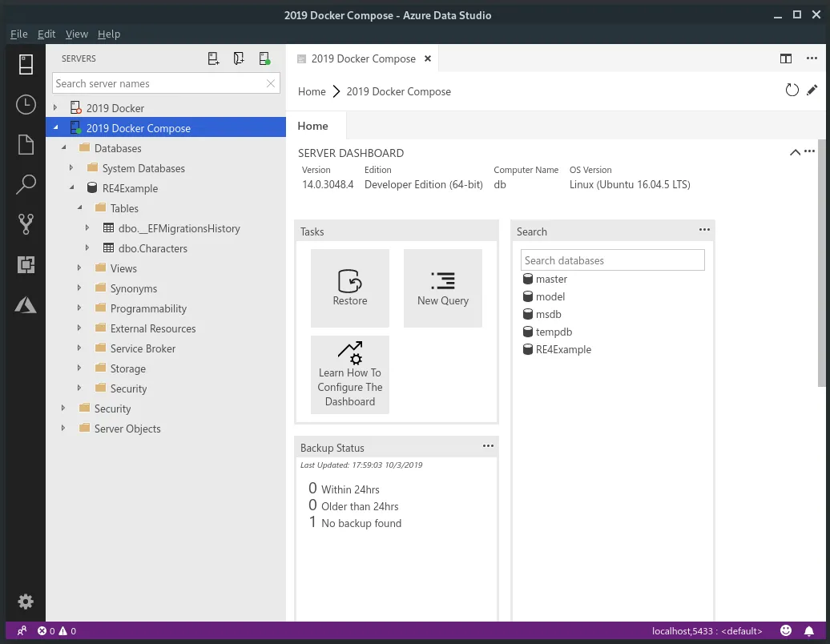Screen dimensions: 830x644
Task: Collapse the Server Dashboard section chevron
Action: pos(795,152)
